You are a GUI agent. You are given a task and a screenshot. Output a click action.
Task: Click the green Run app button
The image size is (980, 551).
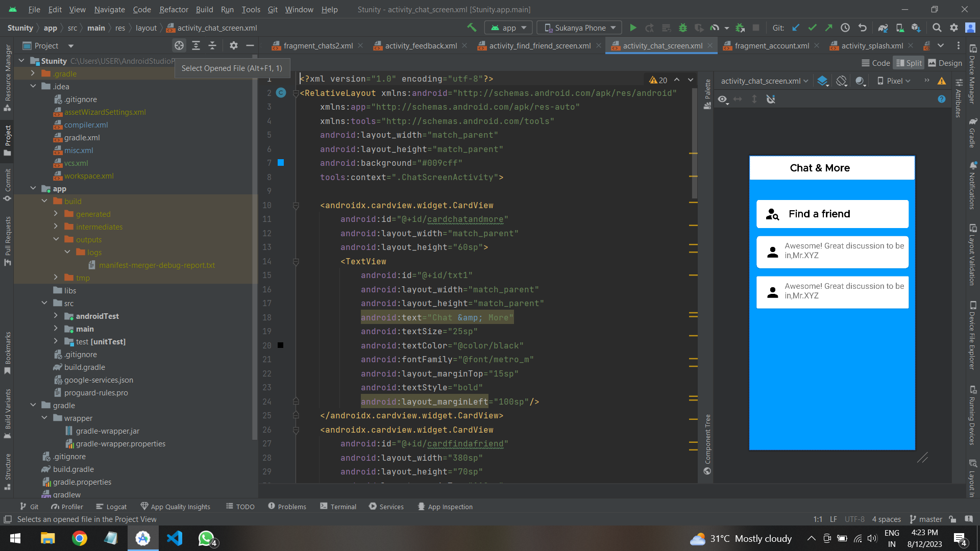[x=633, y=28]
